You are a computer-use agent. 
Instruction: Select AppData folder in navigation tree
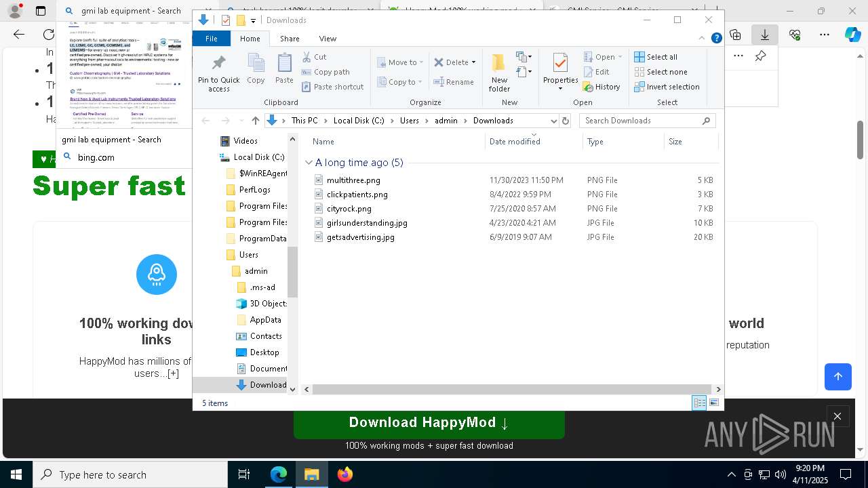tap(265, 320)
